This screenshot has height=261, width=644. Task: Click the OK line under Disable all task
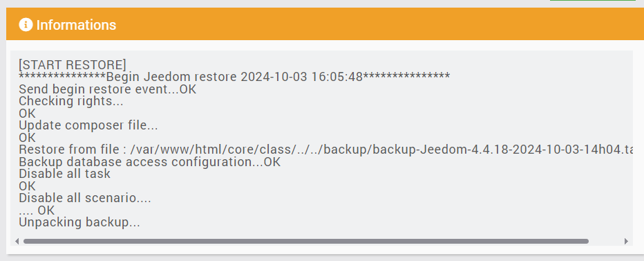(27, 186)
